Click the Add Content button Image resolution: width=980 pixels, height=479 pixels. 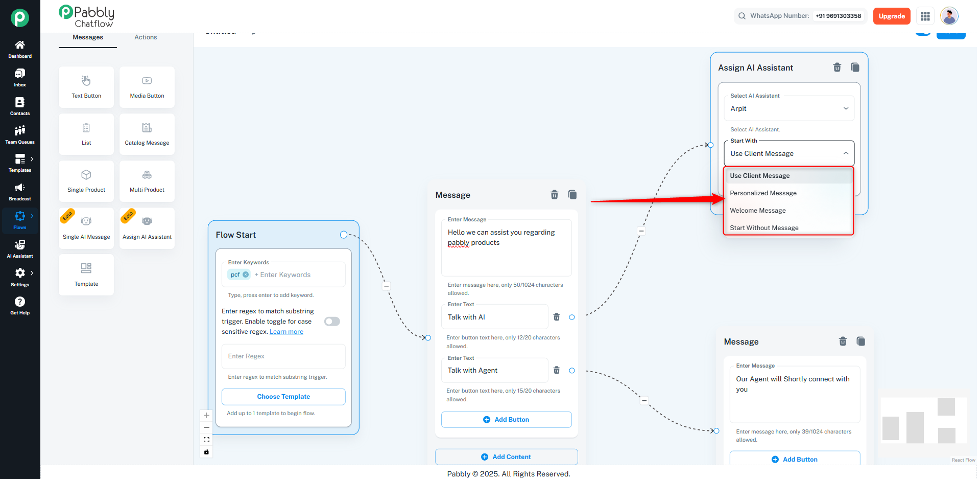coord(506,457)
